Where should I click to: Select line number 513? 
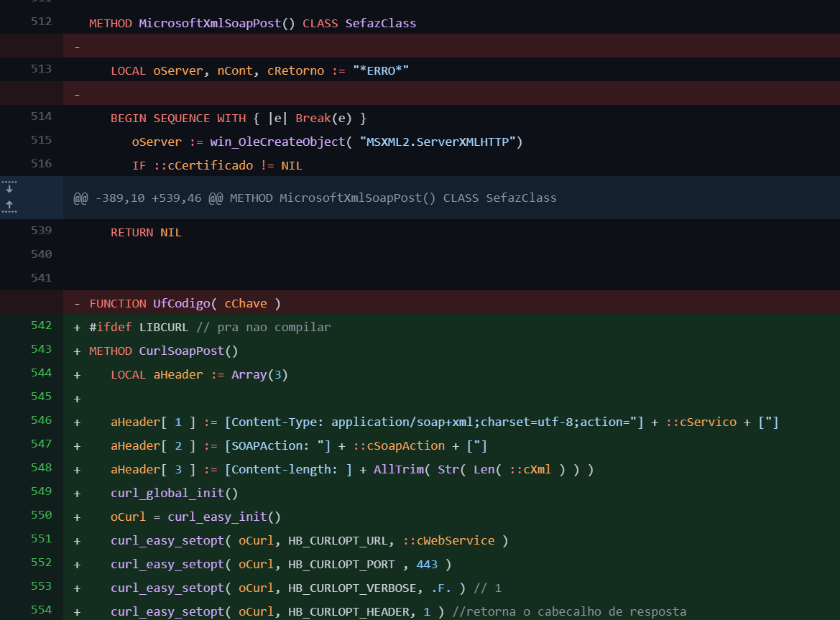(x=41, y=69)
